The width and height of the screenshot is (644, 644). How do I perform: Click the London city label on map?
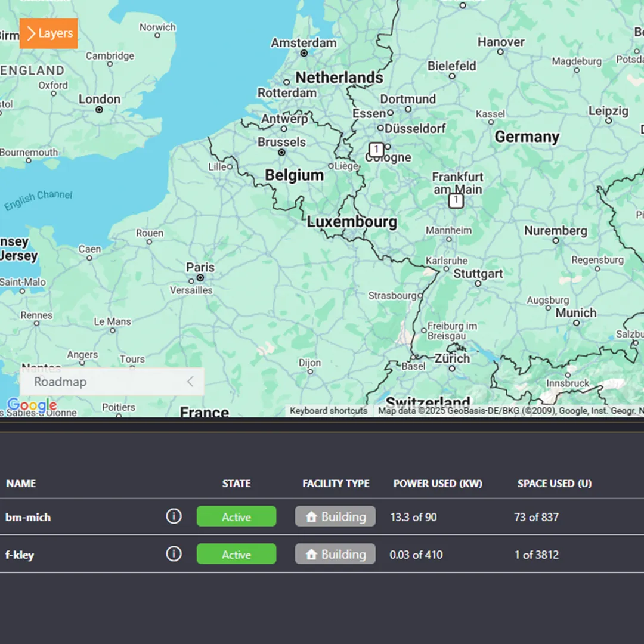pyautogui.click(x=100, y=99)
